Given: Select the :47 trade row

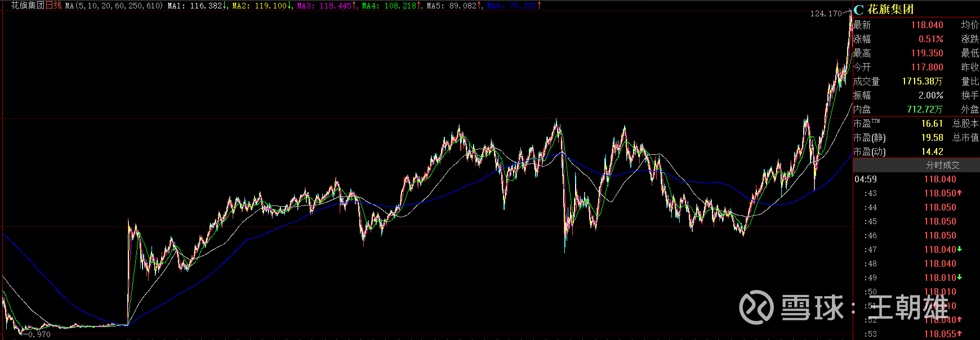Looking at the screenshot, I should pyautogui.click(x=916, y=250).
